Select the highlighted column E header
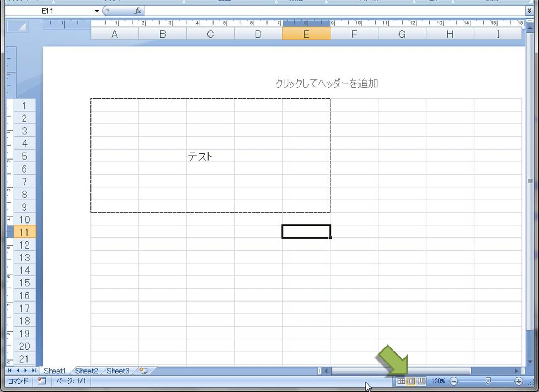Screen dimensions: 539x392 click(x=306, y=34)
